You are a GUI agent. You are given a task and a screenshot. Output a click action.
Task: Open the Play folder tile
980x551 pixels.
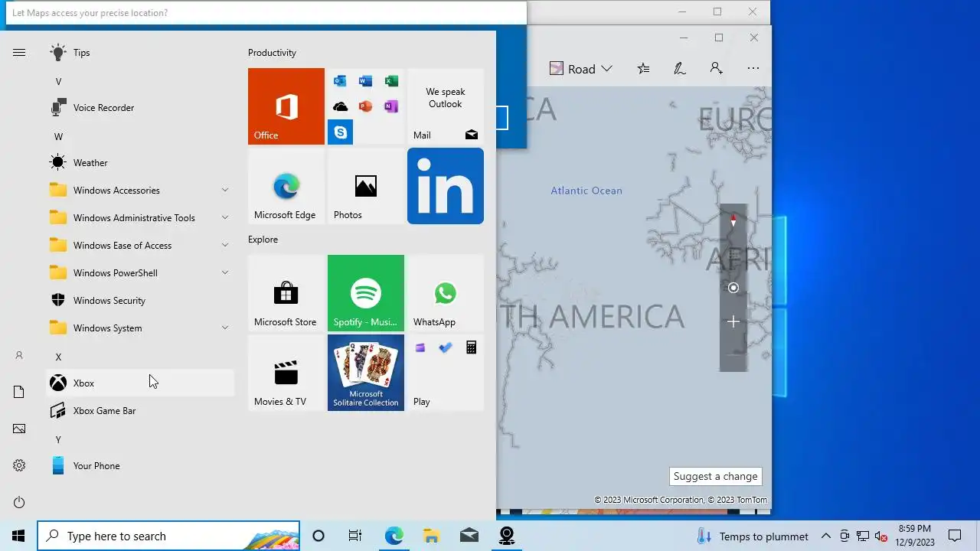[x=446, y=373]
